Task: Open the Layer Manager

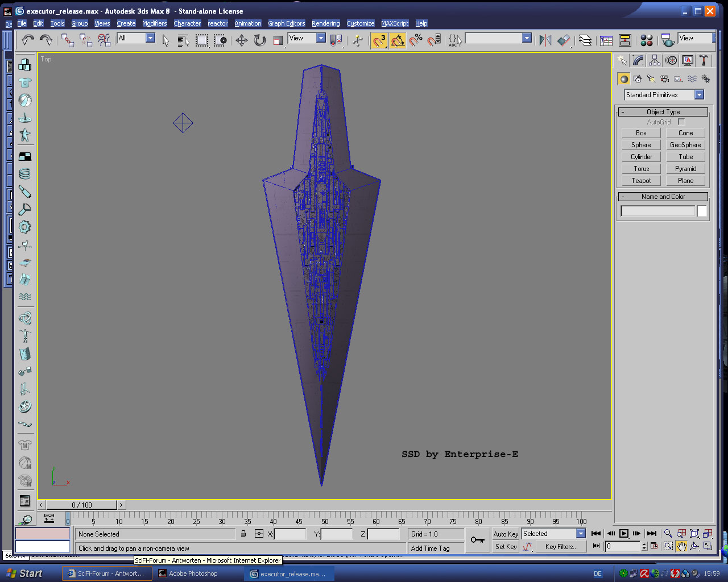Action: coord(585,40)
